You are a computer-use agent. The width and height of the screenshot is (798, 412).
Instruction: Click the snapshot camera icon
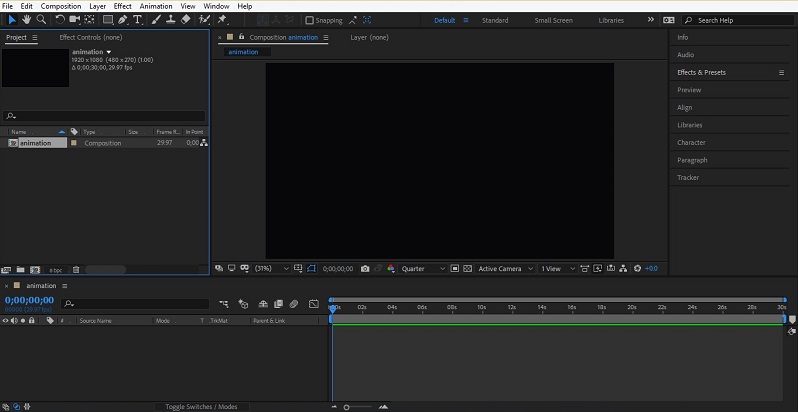pos(365,268)
